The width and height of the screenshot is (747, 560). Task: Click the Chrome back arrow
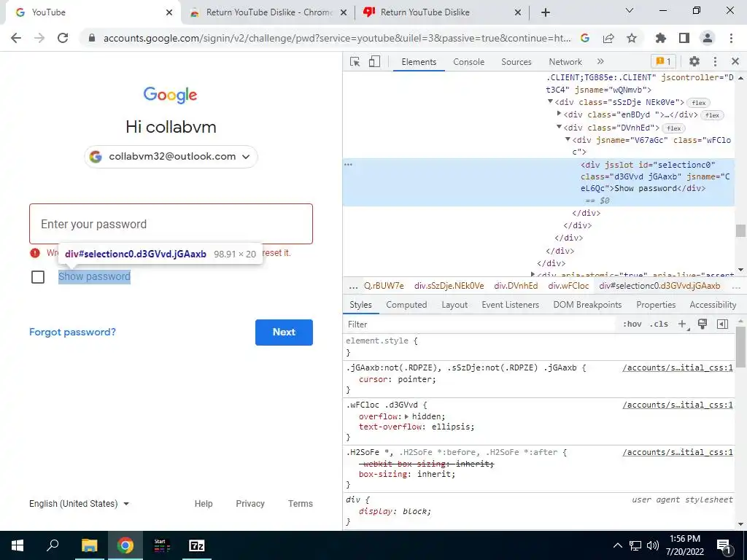pyautogui.click(x=16, y=38)
